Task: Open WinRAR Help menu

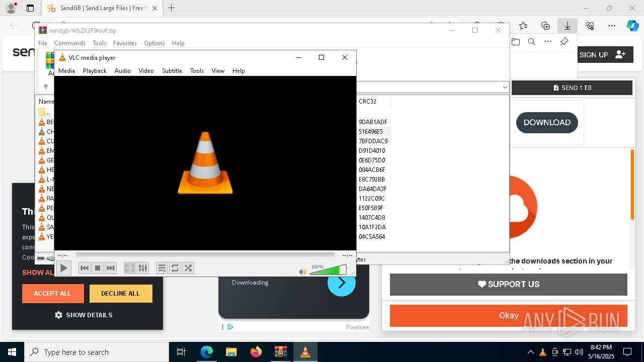Action: pos(178,43)
